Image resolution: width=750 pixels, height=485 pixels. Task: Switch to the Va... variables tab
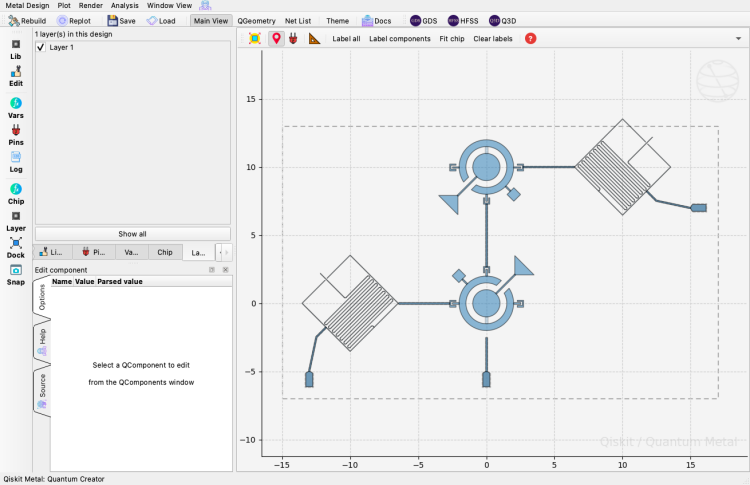132,252
